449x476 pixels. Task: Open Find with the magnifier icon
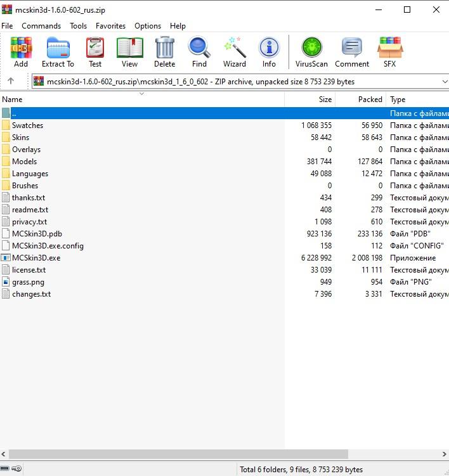[199, 48]
